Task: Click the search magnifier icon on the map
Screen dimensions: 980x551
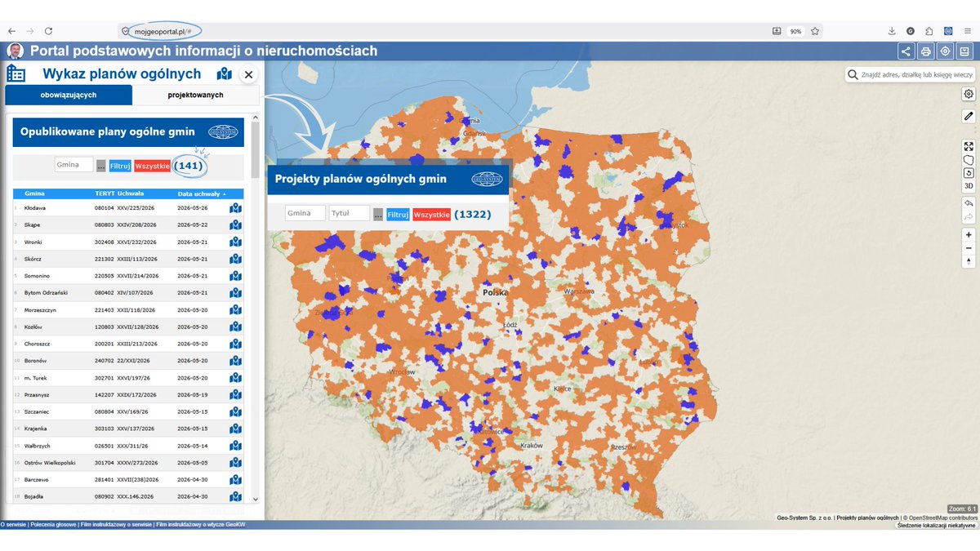Action: (853, 75)
